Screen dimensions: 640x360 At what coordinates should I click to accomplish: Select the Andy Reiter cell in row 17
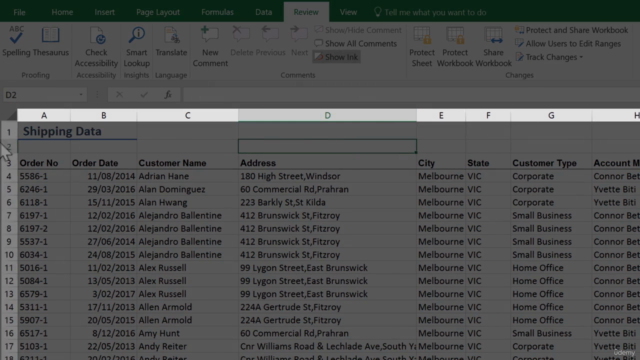click(187, 347)
